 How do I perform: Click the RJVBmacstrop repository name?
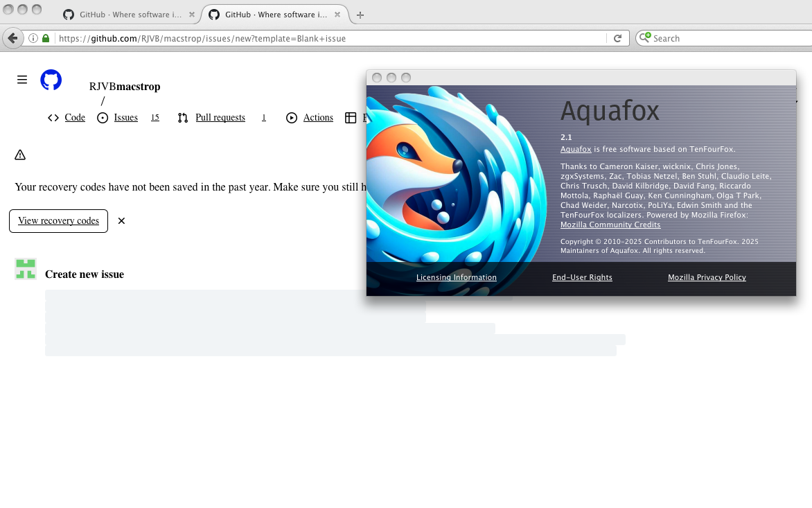[x=125, y=87]
